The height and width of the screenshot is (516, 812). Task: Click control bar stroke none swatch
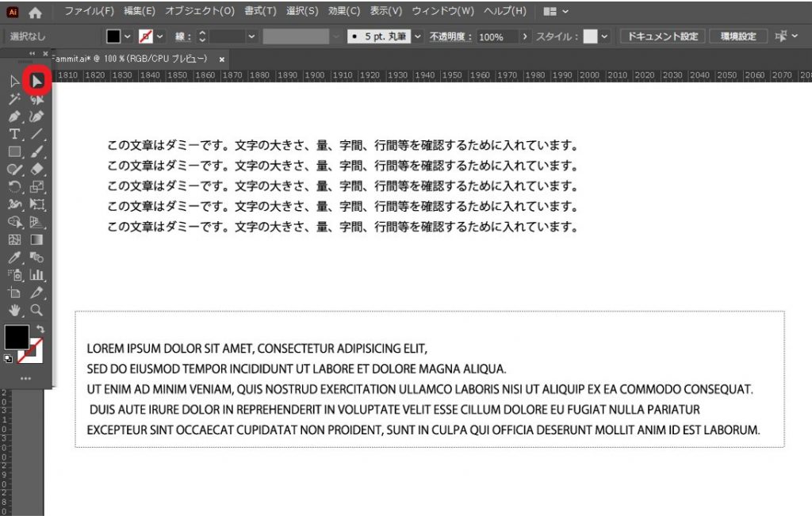pyautogui.click(x=146, y=36)
